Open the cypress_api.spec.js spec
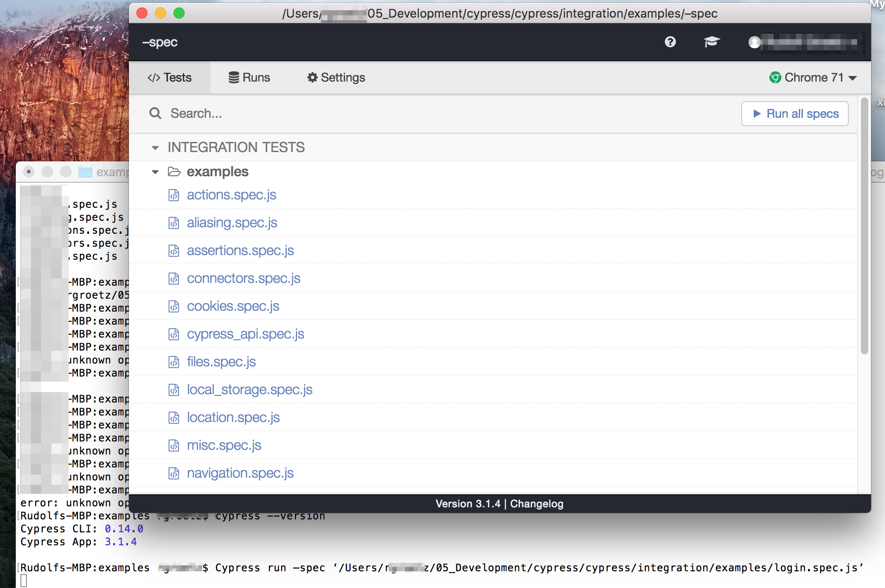Screen dimensions: 885x588 coord(245,334)
